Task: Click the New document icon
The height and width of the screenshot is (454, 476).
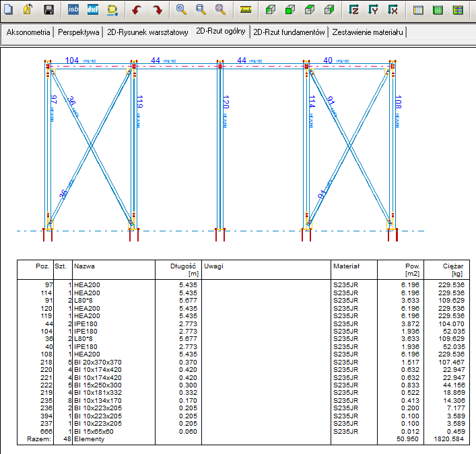Action: [9, 10]
